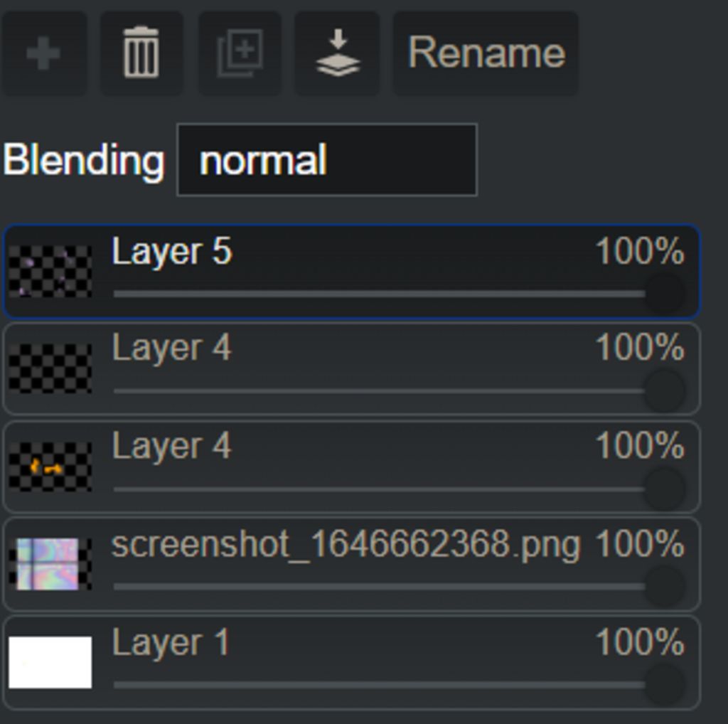Open the Blending mode dropdown
The height and width of the screenshot is (724, 728).
327,160
